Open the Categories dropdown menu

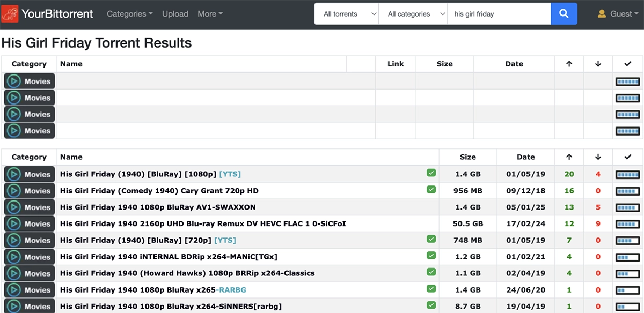[130, 14]
